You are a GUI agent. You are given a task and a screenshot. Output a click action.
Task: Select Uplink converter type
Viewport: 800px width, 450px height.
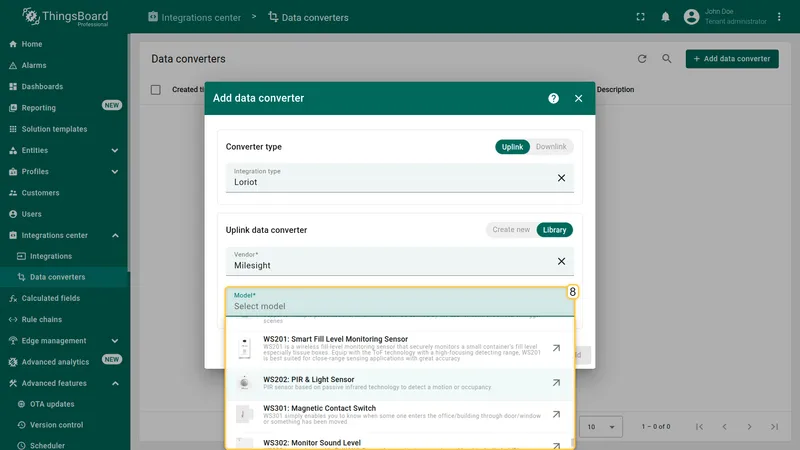pos(512,147)
